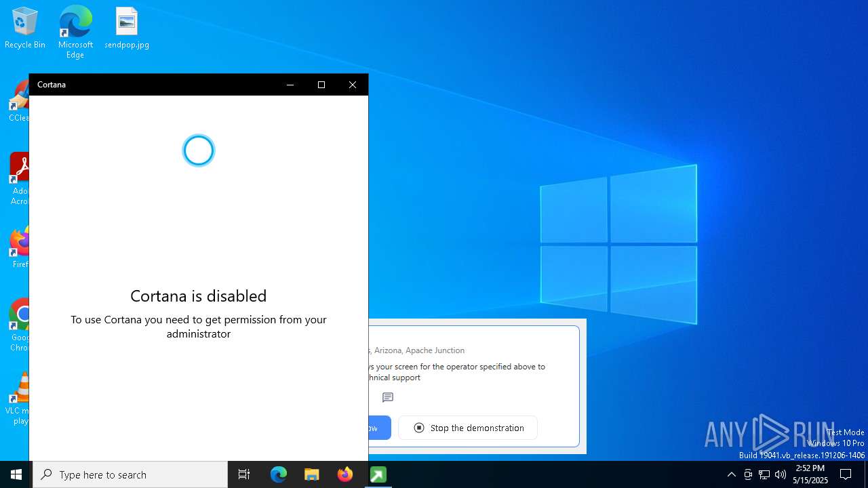868x488 pixels.
Task: Click the Type here to search box
Action: [x=130, y=474]
